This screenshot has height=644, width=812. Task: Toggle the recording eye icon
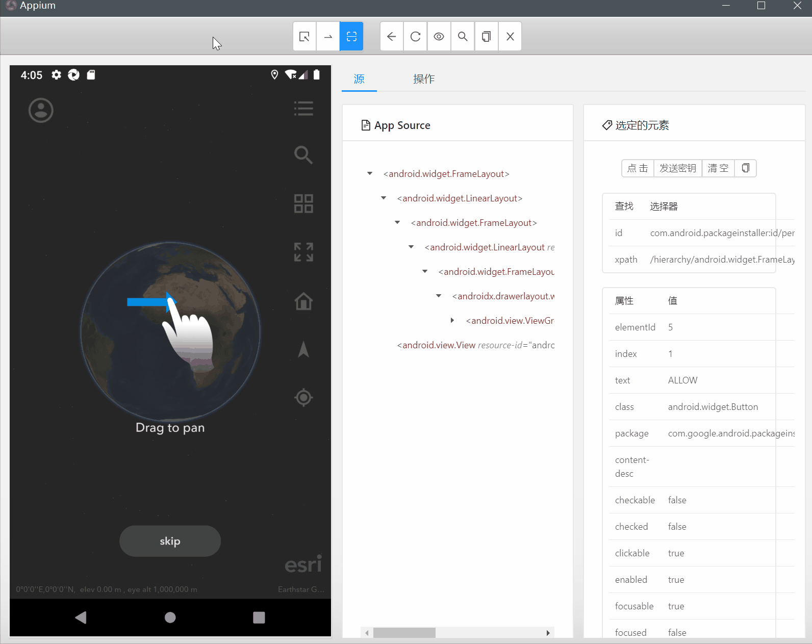click(x=439, y=36)
